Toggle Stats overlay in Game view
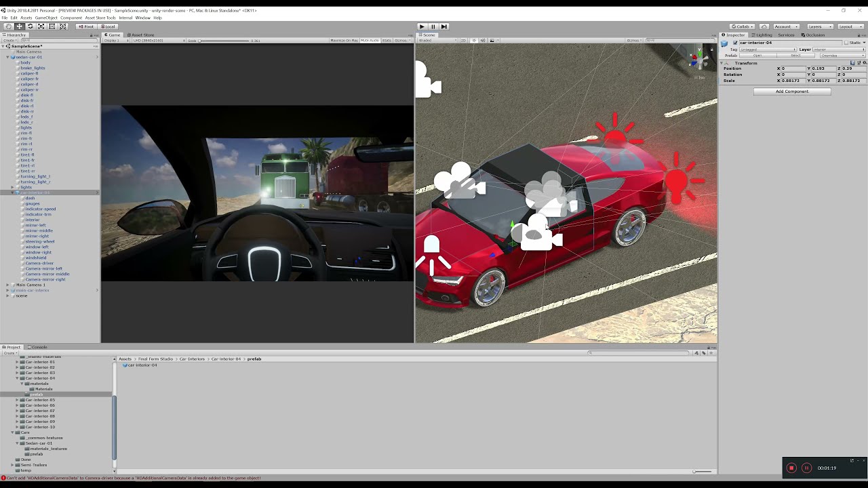 click(387, 40)
